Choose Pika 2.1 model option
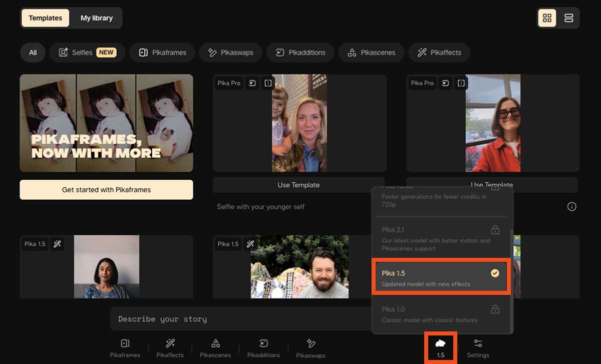This screenshot has height=364, width=601. [441, 238]
